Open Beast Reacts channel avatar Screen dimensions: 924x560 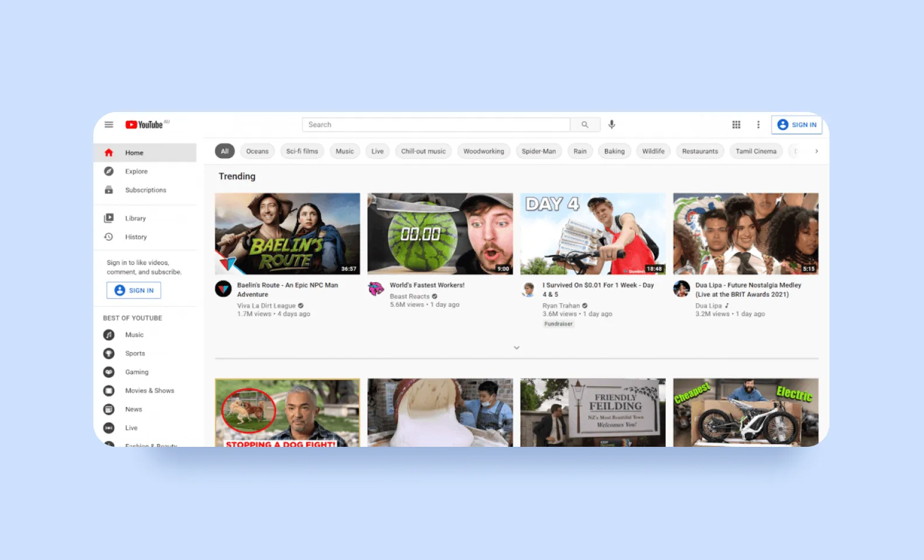376,289
